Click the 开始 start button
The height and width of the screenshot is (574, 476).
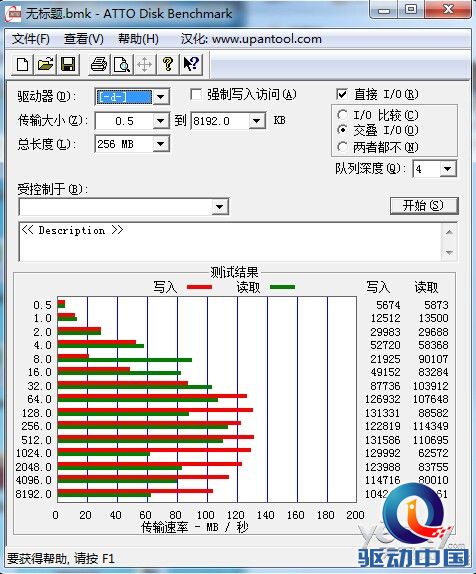pos(424,205)
